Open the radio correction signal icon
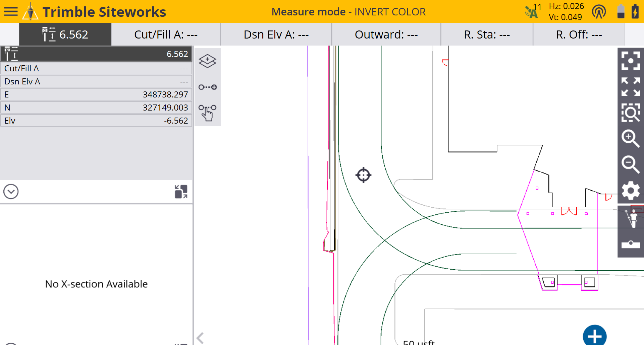Screen dimensions: 644x345 pos(599,12)
